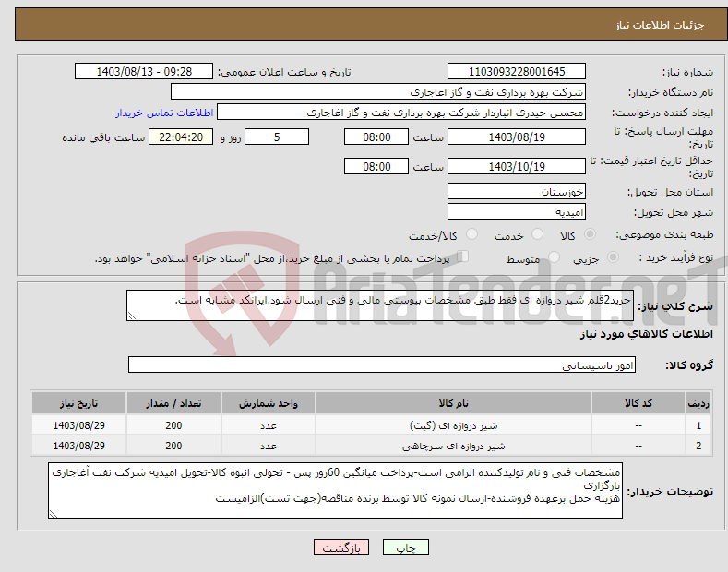Select the کالا/خدمت radio button
Screen dimensions: 728x572
471,234
